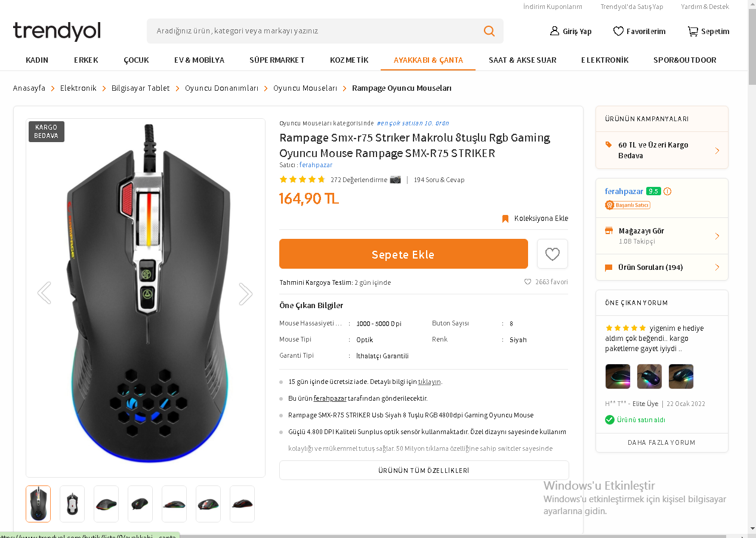This screenshot has width=756, height=538.
Task: Click Oyuncu Mouseları breadcrumb link
Action: coord(305,88)
